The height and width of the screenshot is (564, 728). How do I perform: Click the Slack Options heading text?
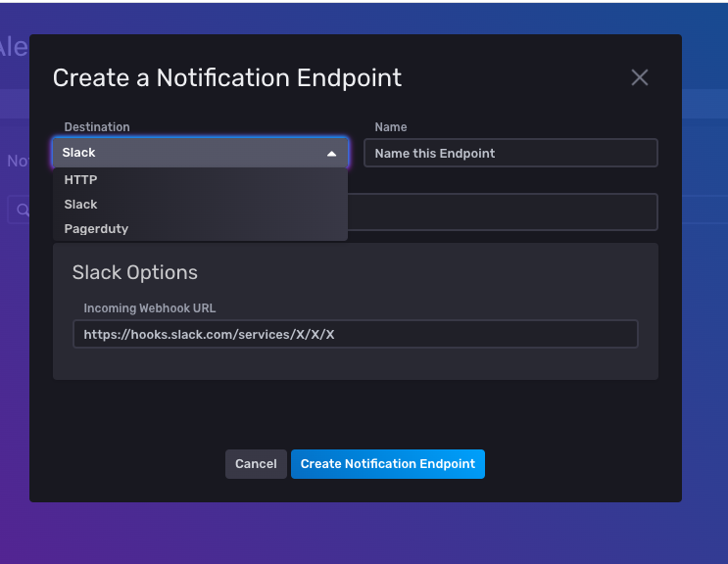[134, 273]
